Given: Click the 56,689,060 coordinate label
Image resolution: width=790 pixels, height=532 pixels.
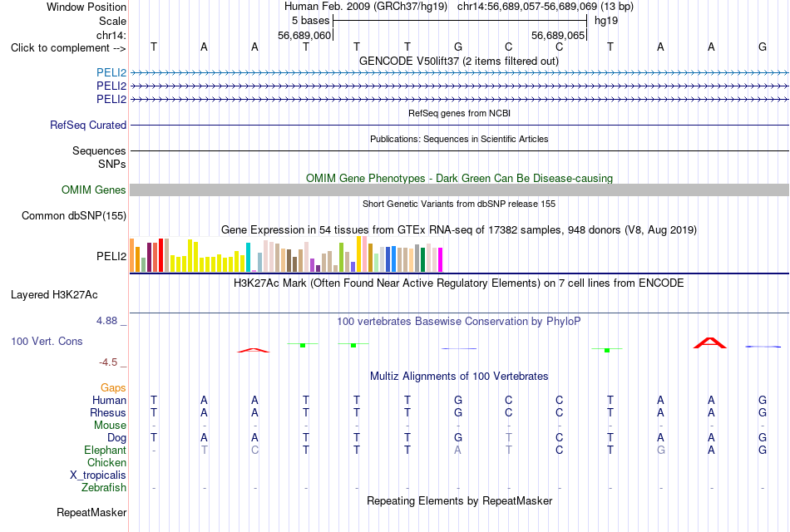Looking at the screenshot, I should coord(304,35).
